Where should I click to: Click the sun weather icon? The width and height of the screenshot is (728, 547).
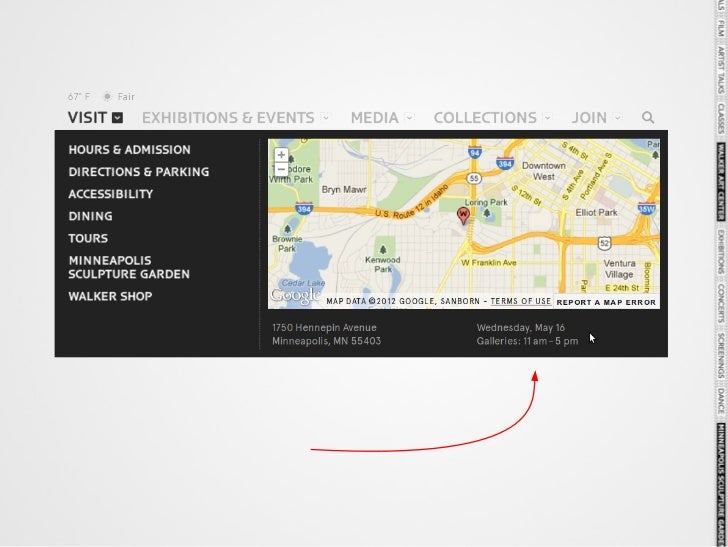coord(107,97)
